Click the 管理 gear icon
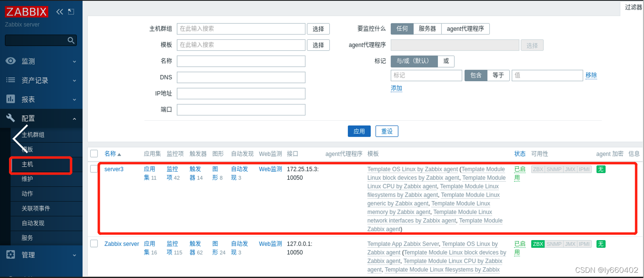 11,255
